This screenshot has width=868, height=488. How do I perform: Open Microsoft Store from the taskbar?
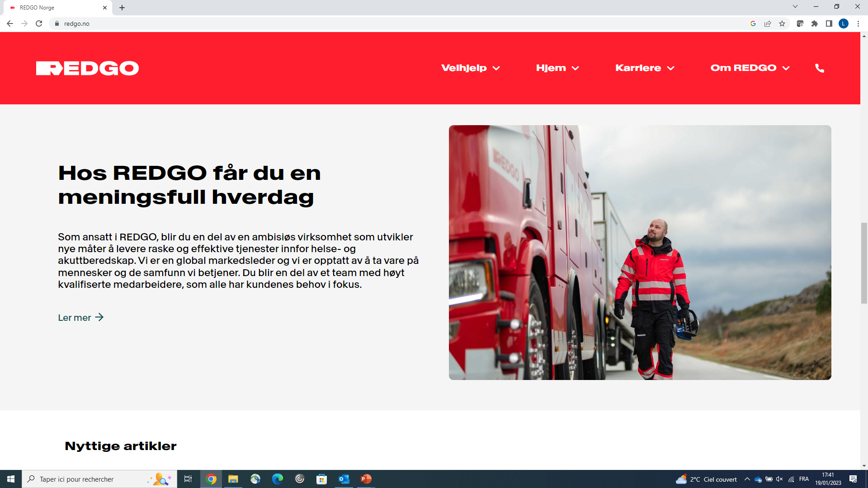point(322,479)
